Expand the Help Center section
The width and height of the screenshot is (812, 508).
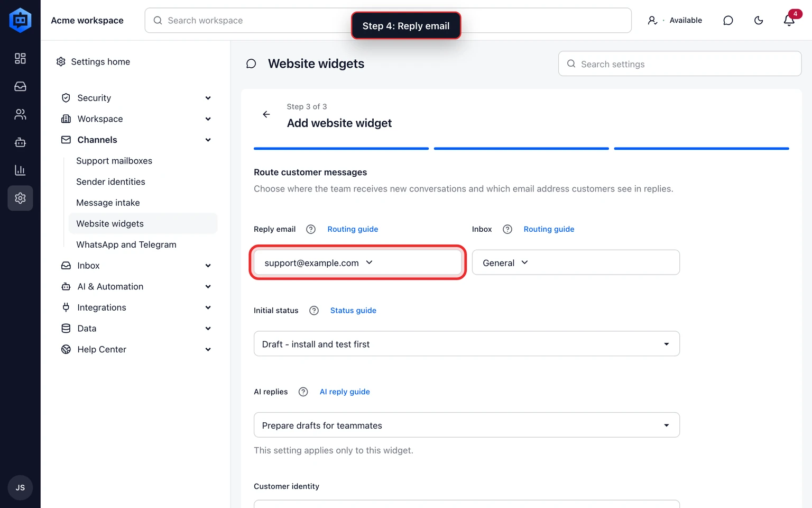pos(136,349)
